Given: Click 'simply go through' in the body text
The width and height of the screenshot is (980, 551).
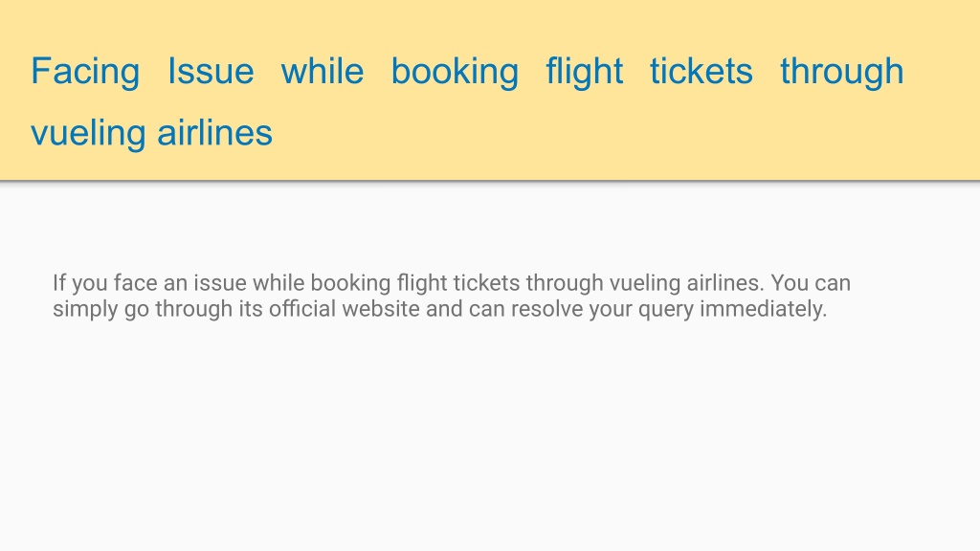Looking at the screenshot, I should tap(143, 309).
